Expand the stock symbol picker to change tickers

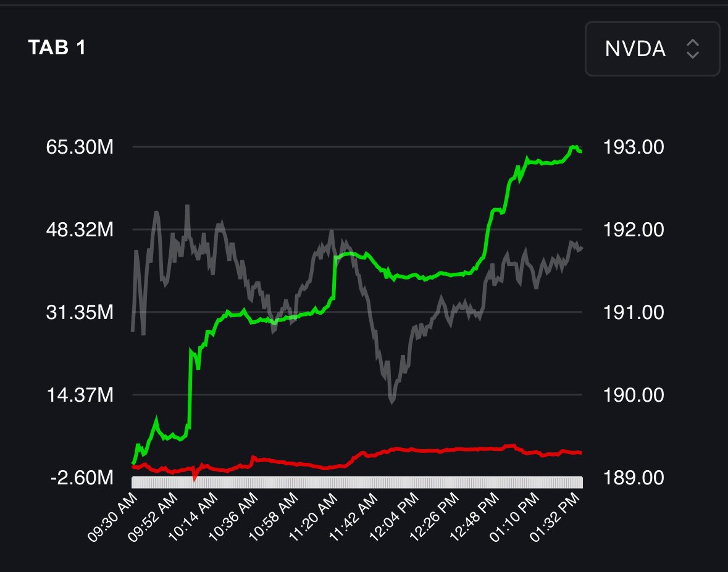point(652,49)
